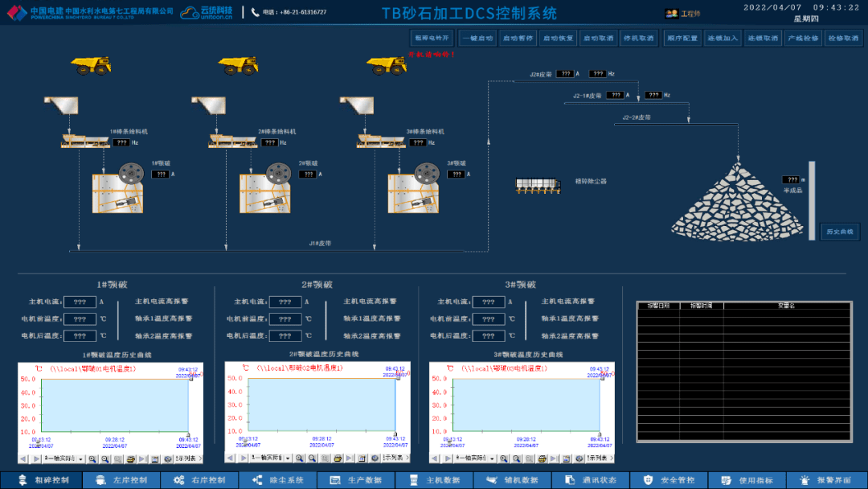Image resolution: width=868 pixels, height=489 pixels.
Task: Open the axis selector dropdown on the 1#颚破 chart
Action: [80, 459]
